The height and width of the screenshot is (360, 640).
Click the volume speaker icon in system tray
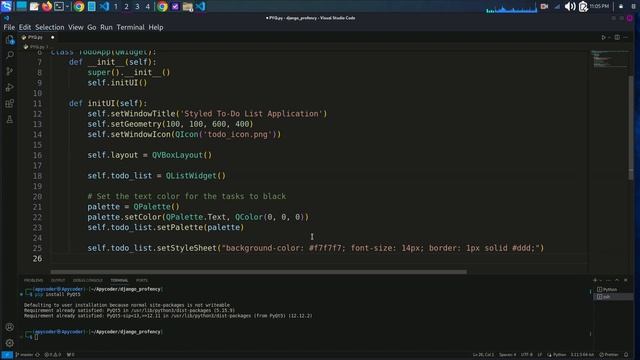569,6
